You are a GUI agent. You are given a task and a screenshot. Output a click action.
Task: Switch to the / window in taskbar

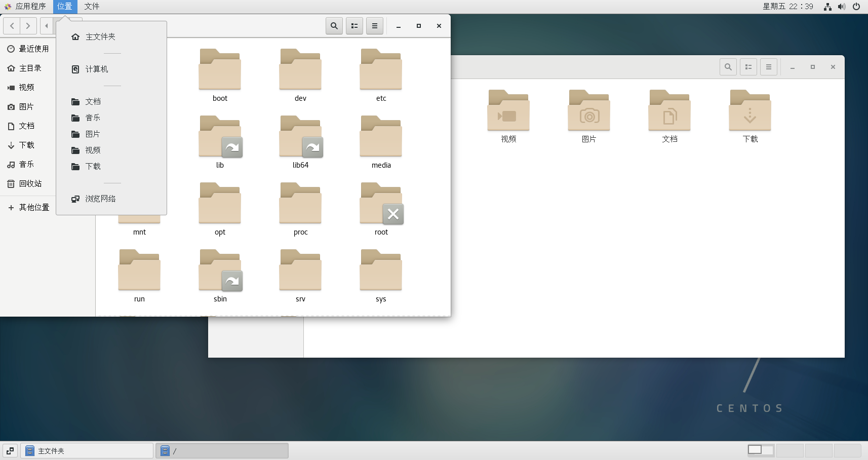click(222, 450)
